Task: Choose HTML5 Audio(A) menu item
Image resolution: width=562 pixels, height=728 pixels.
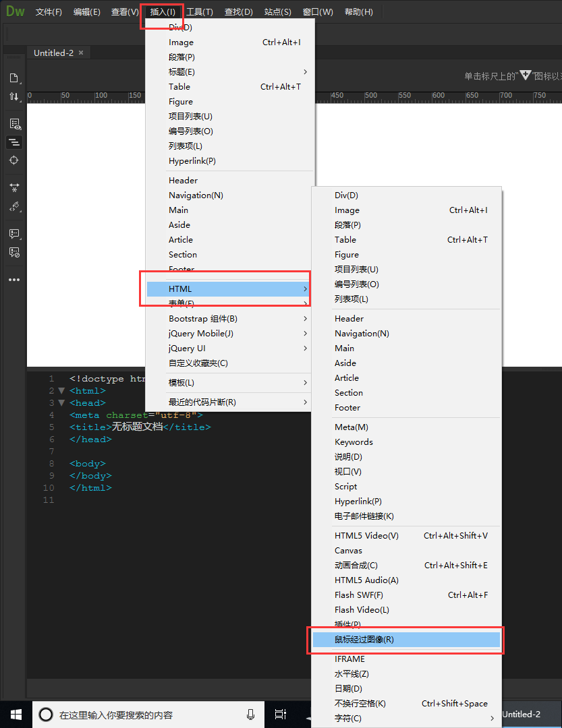Action: pos(406,580)
